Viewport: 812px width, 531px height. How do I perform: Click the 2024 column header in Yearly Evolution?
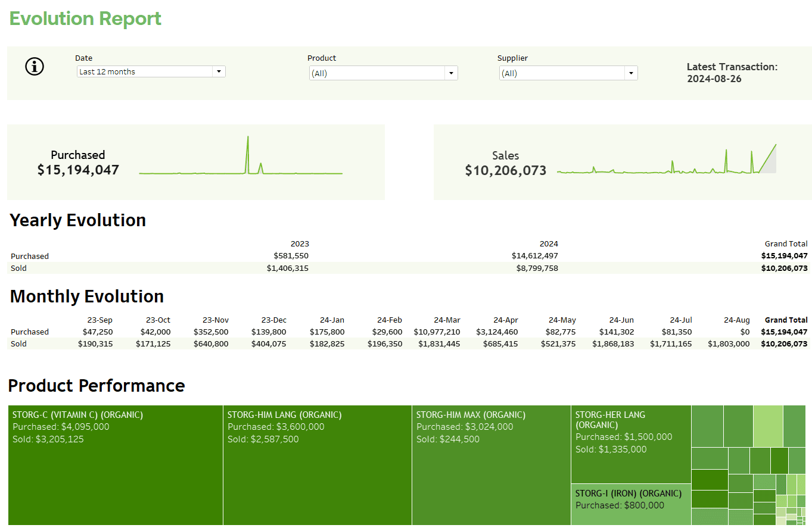coord(549,243)
